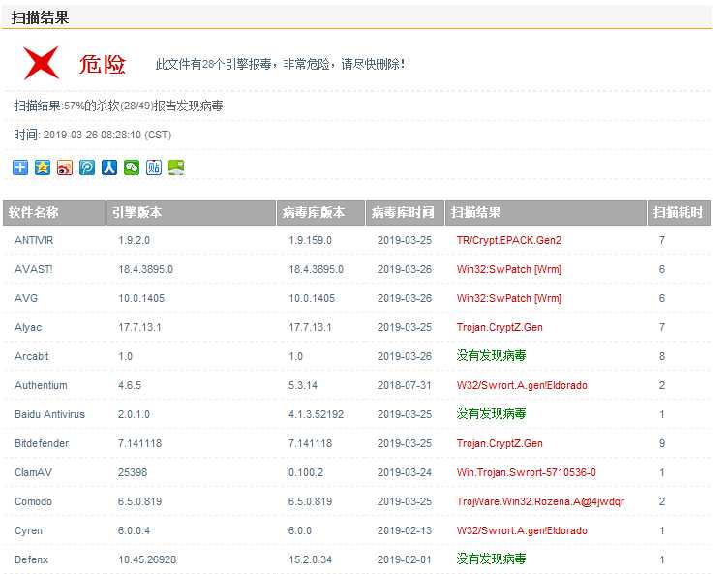Click Arcabit scan time value 8
The image size is (728, 574).
tap(662, 356)
